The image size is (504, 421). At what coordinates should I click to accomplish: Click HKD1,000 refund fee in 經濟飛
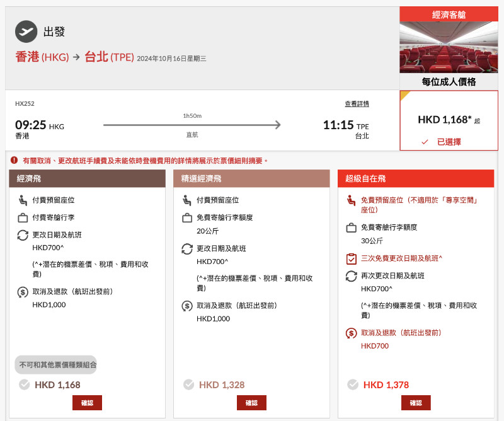point(49,304)
